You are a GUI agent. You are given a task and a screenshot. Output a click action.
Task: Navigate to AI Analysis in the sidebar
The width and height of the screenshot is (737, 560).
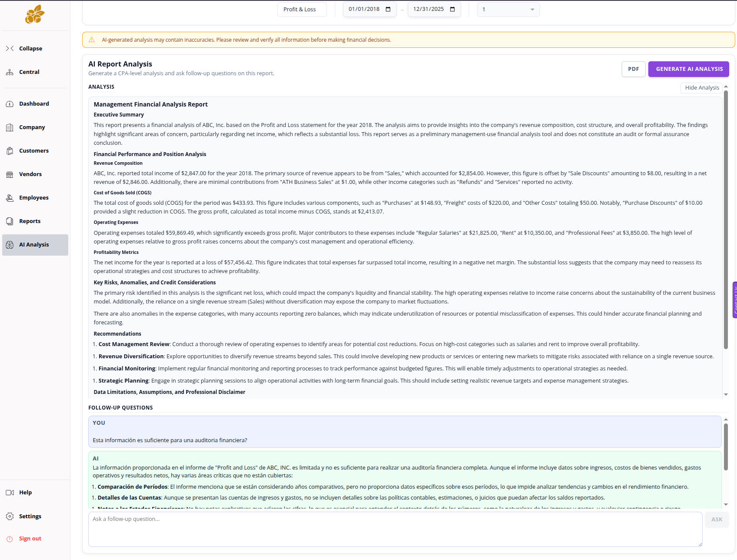click(x=10, y=244)
